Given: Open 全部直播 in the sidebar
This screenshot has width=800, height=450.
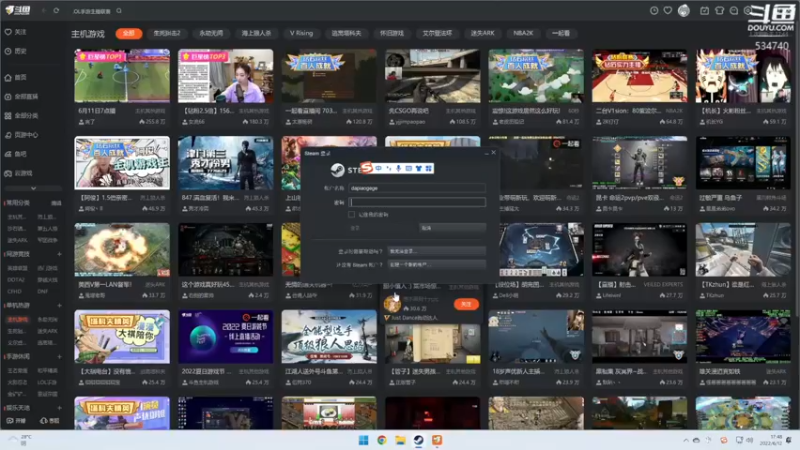Looking at the screenshot, I should click(x=21, y=96).
